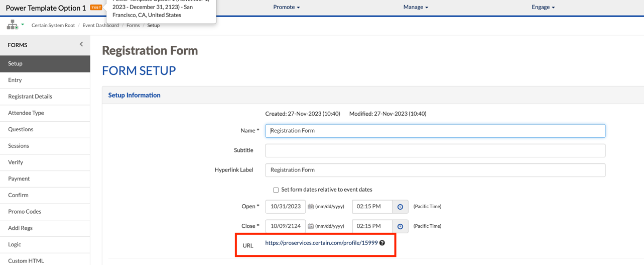Expand the Promote dropdown menu

point(287,7)
